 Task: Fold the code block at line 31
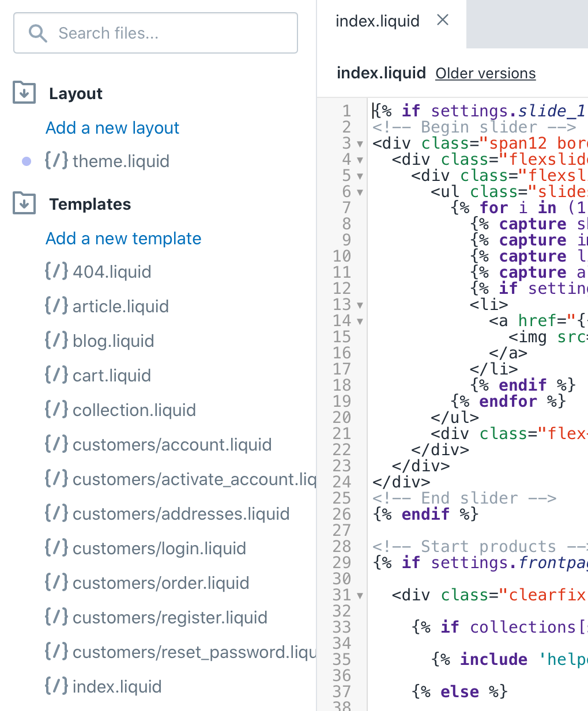[x=360, y=596]
